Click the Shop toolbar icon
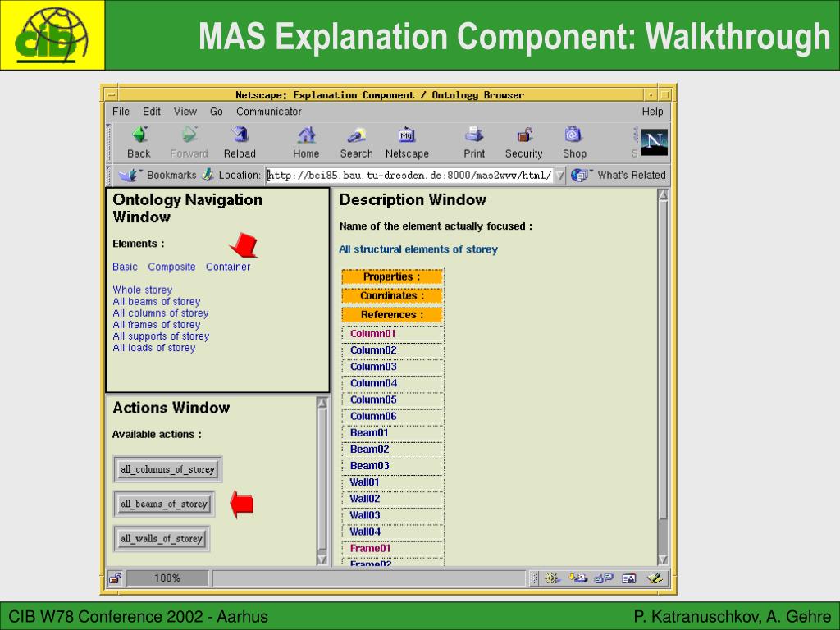840x630 pixels. coord(573,135)
